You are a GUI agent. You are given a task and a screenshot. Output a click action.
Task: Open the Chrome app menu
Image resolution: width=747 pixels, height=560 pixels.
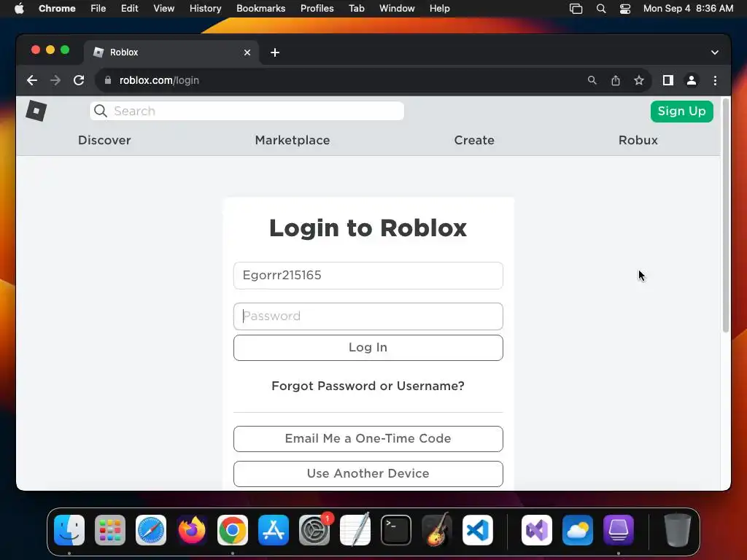[57, 9]
